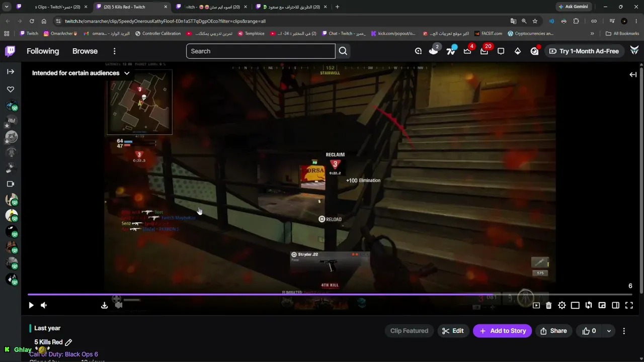Collapse the right chat panel arrow
Image resolution: width=644 pixels, height=362 pixels.
coord(633,74)
